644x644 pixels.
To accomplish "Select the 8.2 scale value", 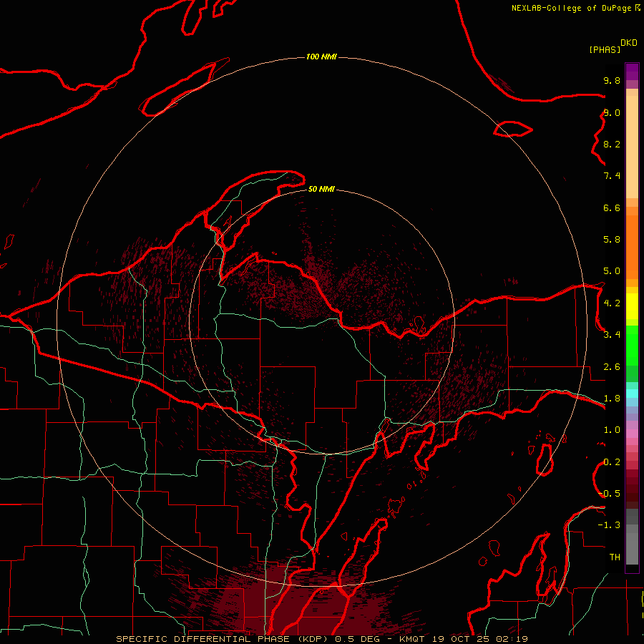I will coord(612,144).
